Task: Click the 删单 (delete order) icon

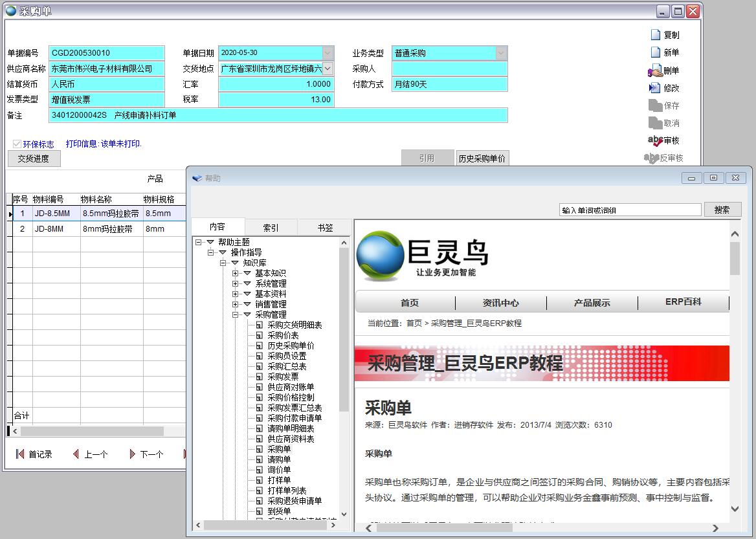Action: (654, 71)
